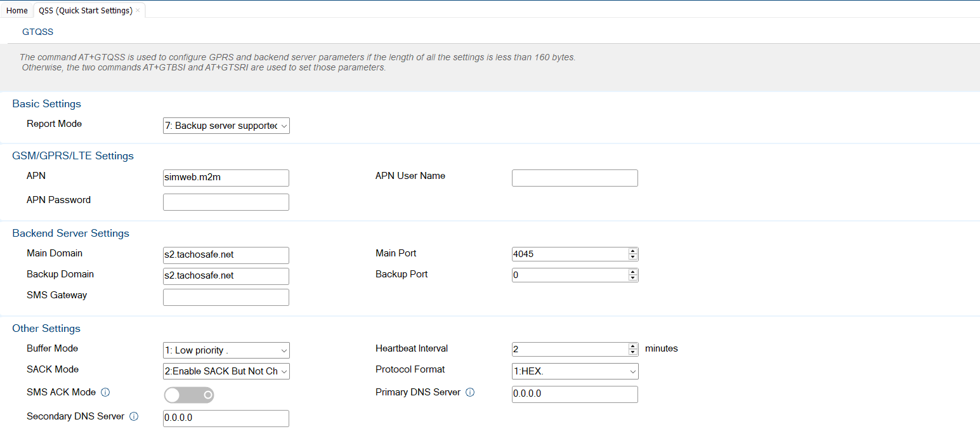980x429 pixels.
Task: Click the Primary DNS Server field
Action: pyautogui.click(x=575, y=394)
